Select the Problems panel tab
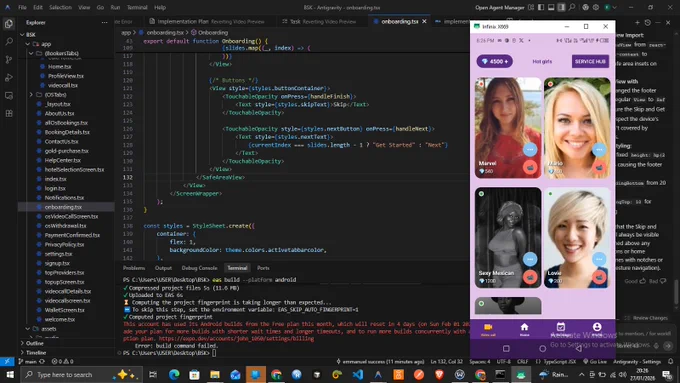The height and width of the screenshot is (383, 680). click(134, 268)
